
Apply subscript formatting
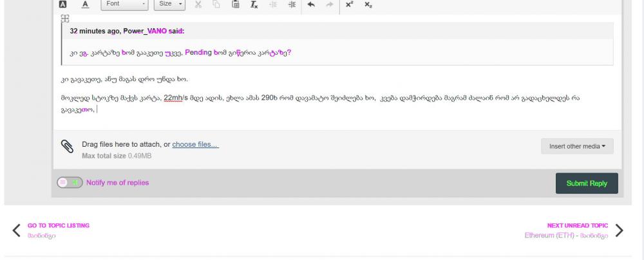coord(368,5)
